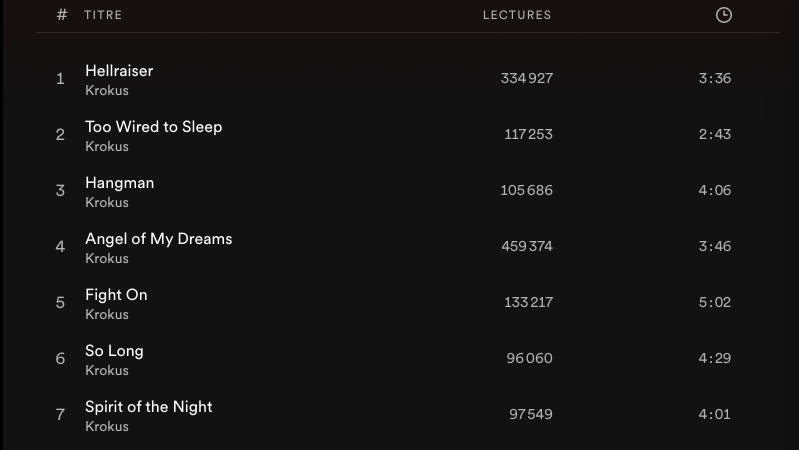Select the Angel of My Dreams track
This screenshot has height=450, width=799.
pyautogui.click(x=159, y=239)
